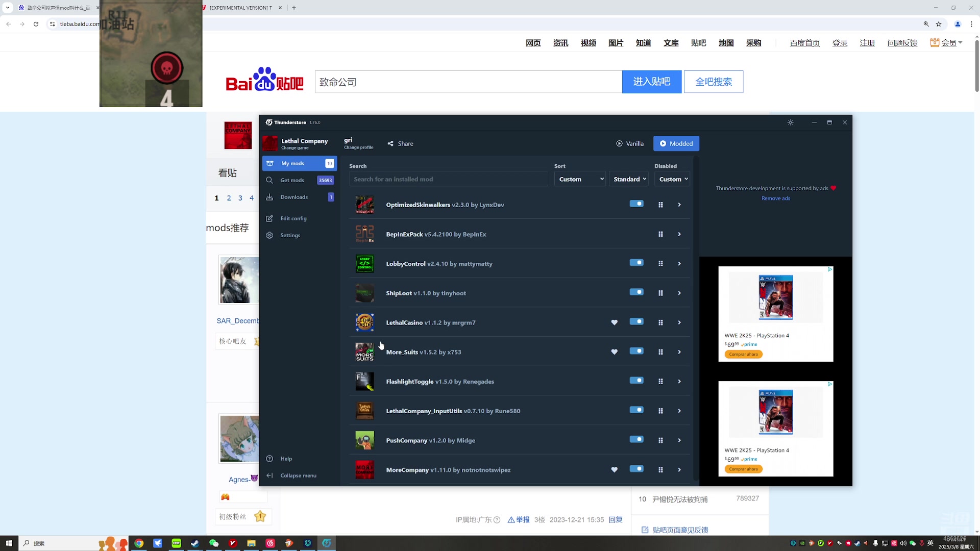
Task: Click the Remove ads link
Action: pyautogui.click(x=776, y=198)
